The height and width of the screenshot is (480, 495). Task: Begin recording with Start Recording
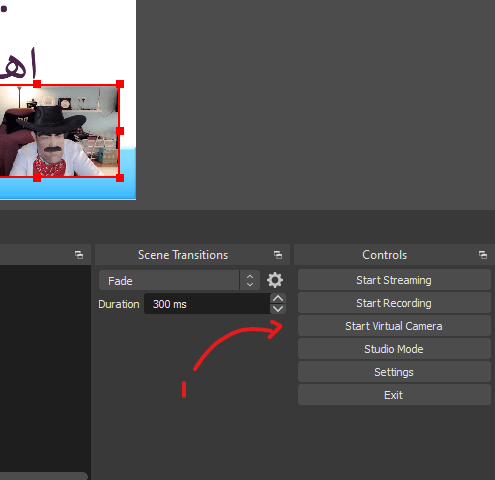coord(394,303)
